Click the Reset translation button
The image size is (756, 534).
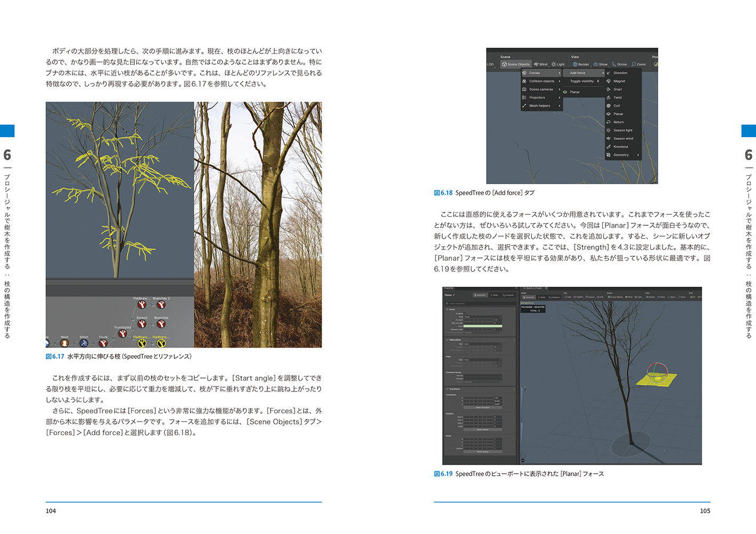pos(483,407)
